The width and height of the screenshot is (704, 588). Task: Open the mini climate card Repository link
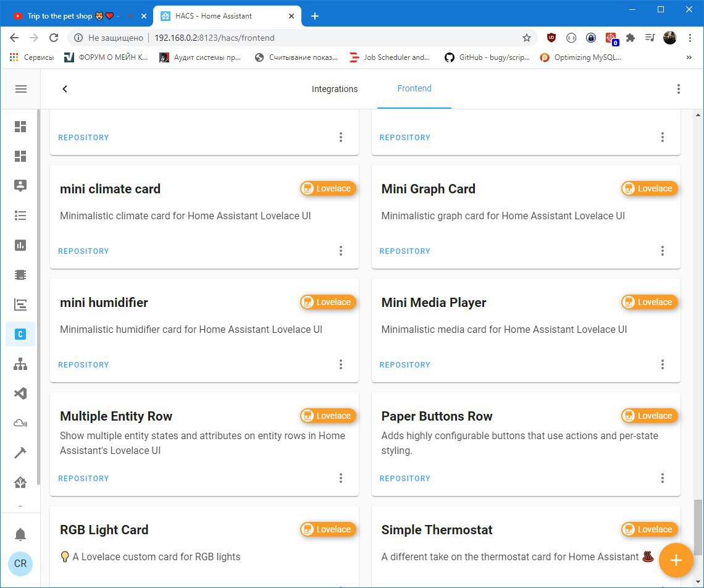click(83, 251)
